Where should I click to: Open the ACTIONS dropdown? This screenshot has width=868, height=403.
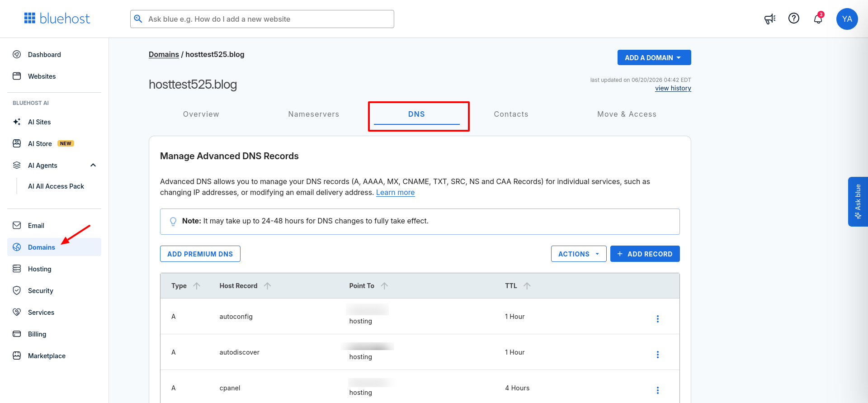click(x=579, y=254)
